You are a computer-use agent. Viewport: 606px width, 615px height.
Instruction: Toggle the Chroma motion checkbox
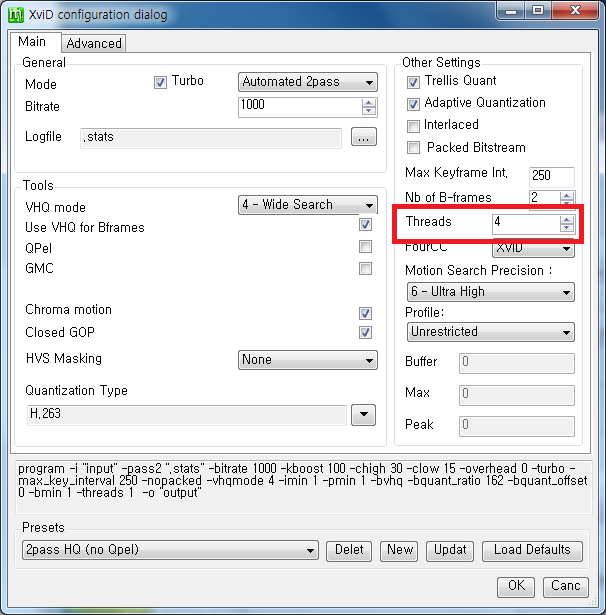point(365,313)
